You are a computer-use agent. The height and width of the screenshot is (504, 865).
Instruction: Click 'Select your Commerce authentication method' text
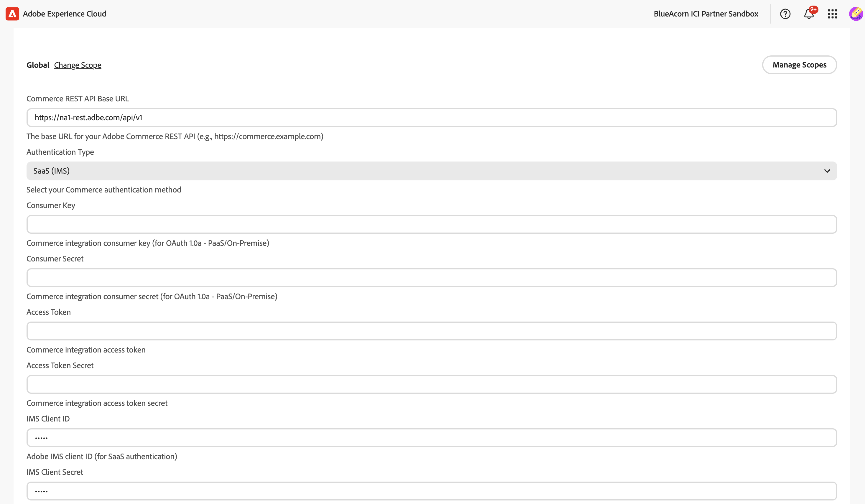pos(104,190)
